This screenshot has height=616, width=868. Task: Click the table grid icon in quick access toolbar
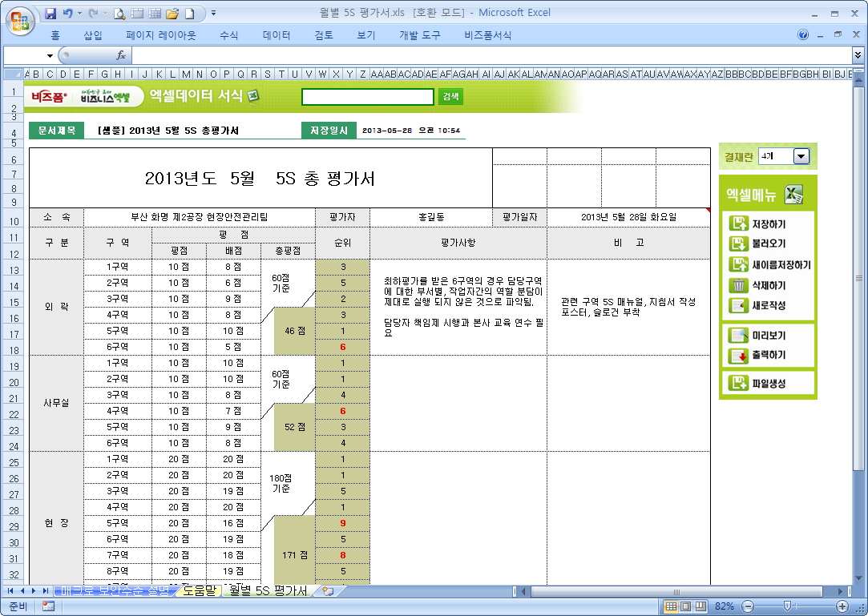155,14
